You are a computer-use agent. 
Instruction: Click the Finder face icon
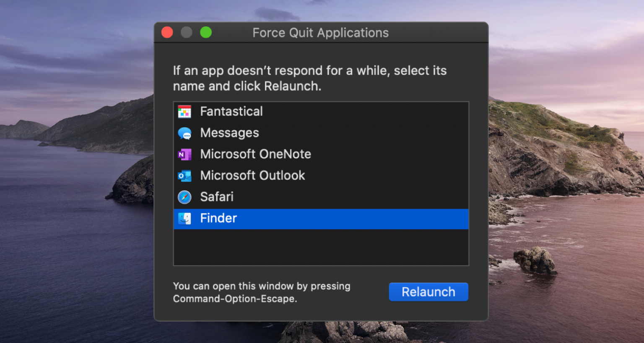click(185, 218)
